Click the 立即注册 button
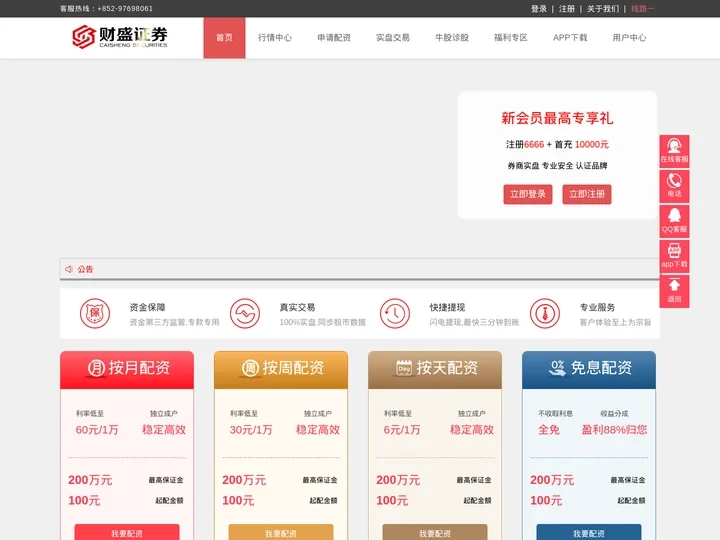This screenshot has height=540, width=720. (587, 194)
